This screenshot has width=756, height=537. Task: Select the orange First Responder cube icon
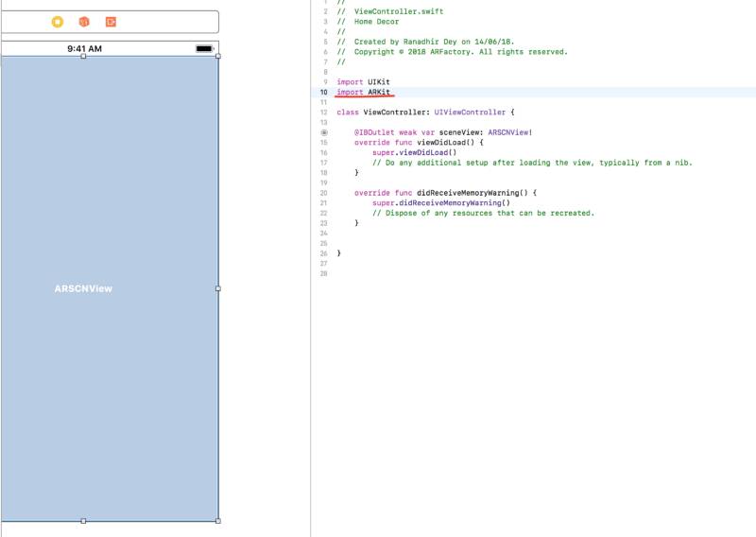[x=84, y=22]
